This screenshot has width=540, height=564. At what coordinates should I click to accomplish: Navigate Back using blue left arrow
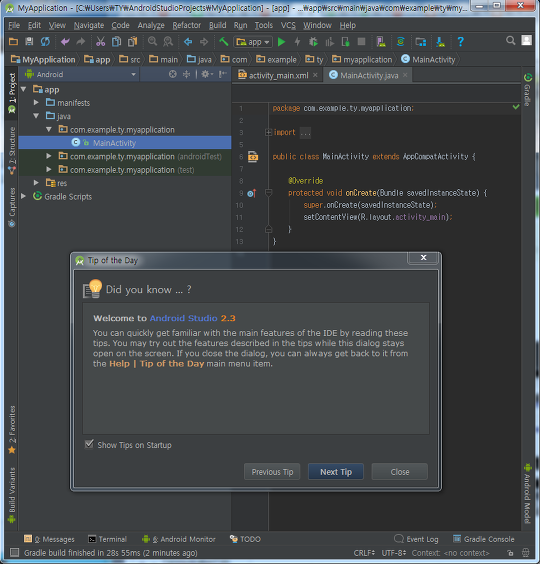(188, 42)
